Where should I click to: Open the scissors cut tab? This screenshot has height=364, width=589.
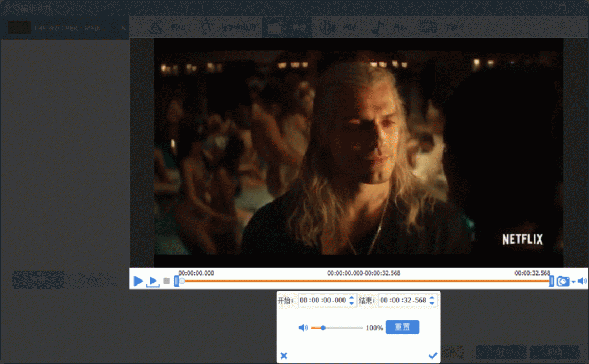coord(167,27)
